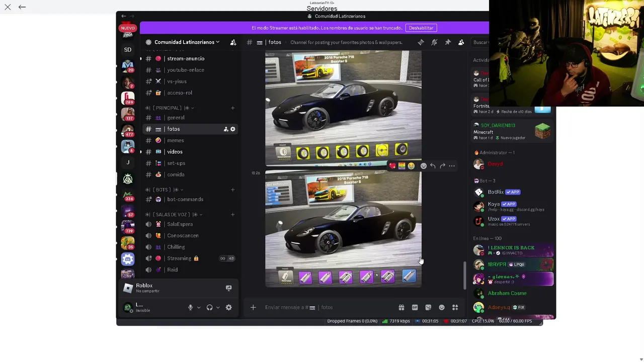Open comida channel
Viewport: 644px width, 362px height.
[x=190, y=174]
